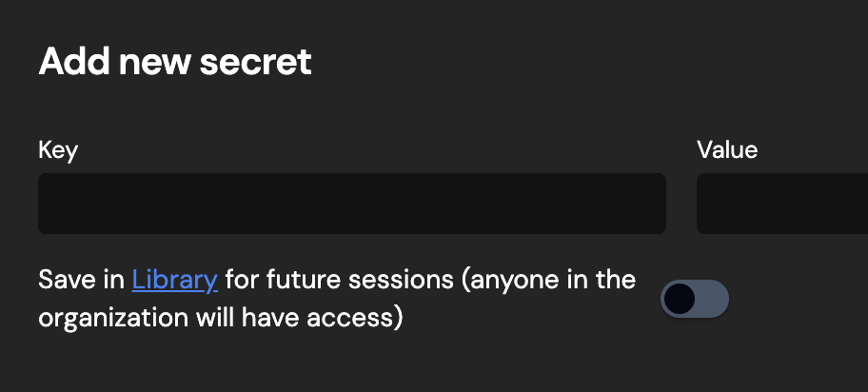Click the 'for future sessions' description text

click(340, 280)
